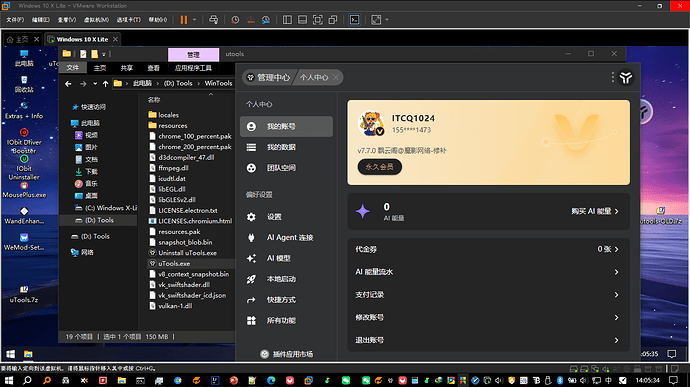
Task: Expand the 退出账号 row chevron
Action: click(x=617, y=340)
